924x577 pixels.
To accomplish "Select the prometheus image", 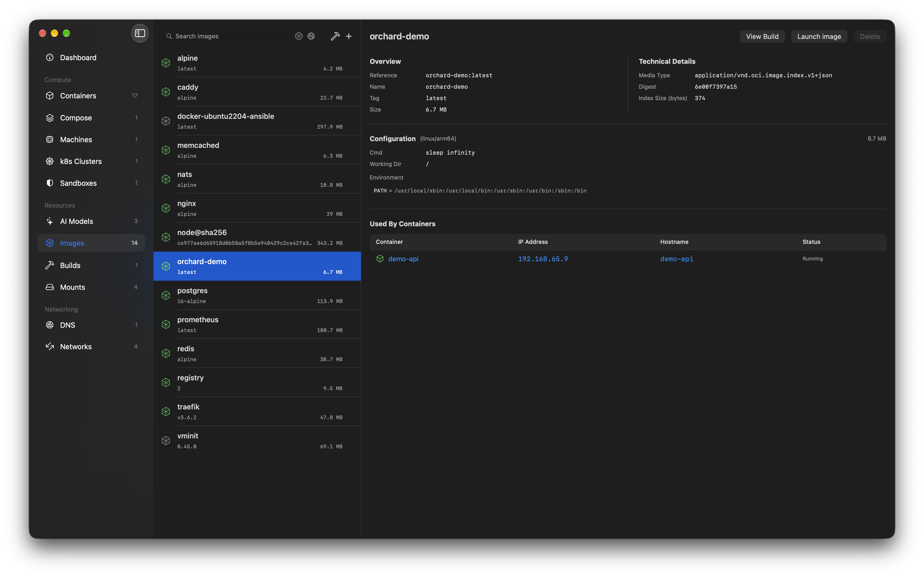I will click(x=257, y=324).
